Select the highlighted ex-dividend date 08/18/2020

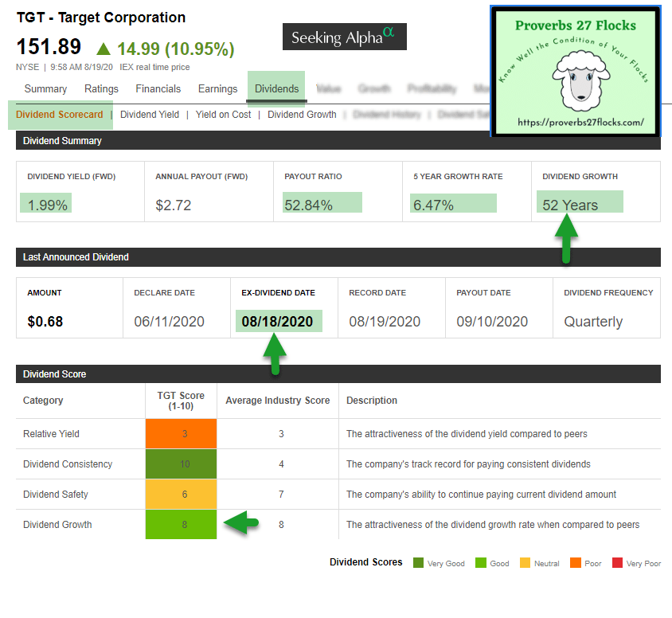pos(279,322)
